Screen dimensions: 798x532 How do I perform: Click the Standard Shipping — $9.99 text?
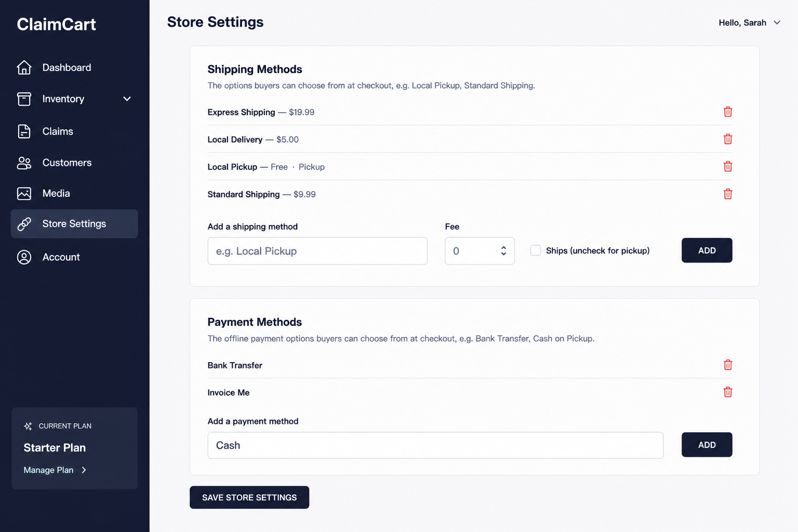[261, 194]
